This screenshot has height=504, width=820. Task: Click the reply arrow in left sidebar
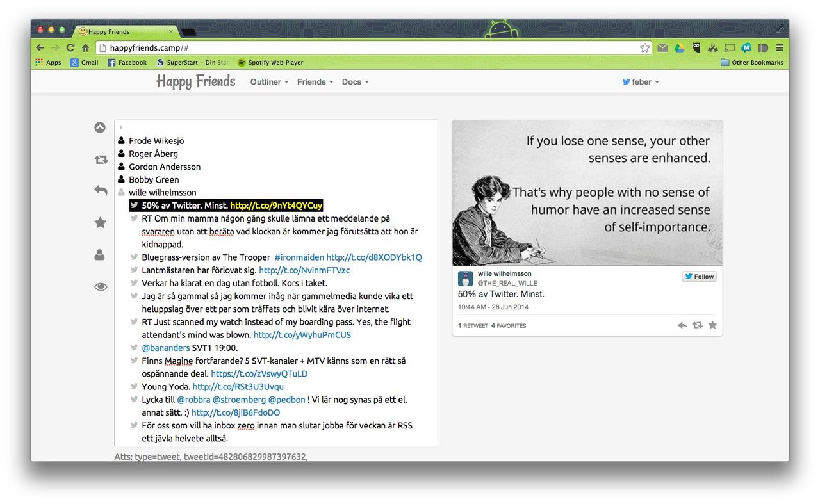click(101, 190)
